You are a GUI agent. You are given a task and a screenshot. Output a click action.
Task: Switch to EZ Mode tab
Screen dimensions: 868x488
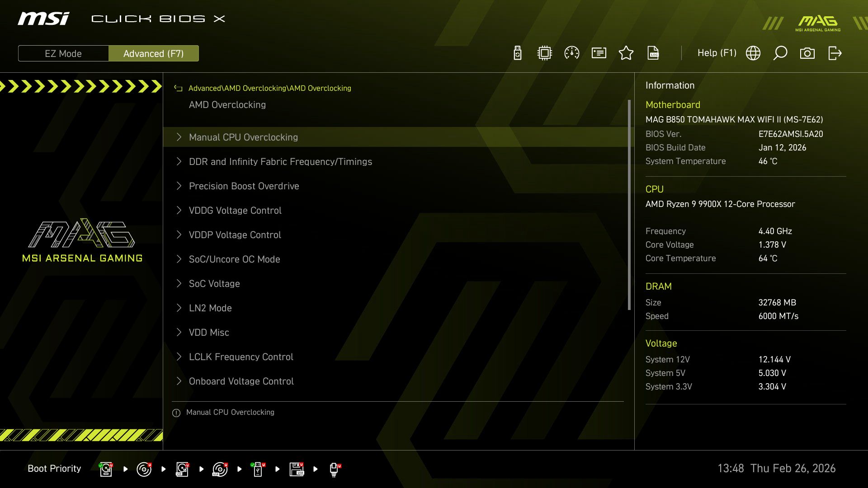click(x=63, y=53)
